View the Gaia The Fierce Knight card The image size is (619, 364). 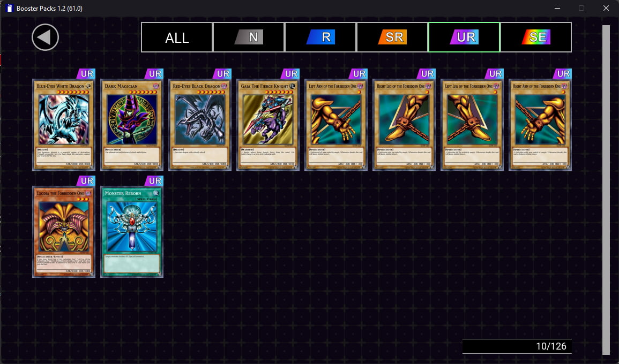(268, 125)
